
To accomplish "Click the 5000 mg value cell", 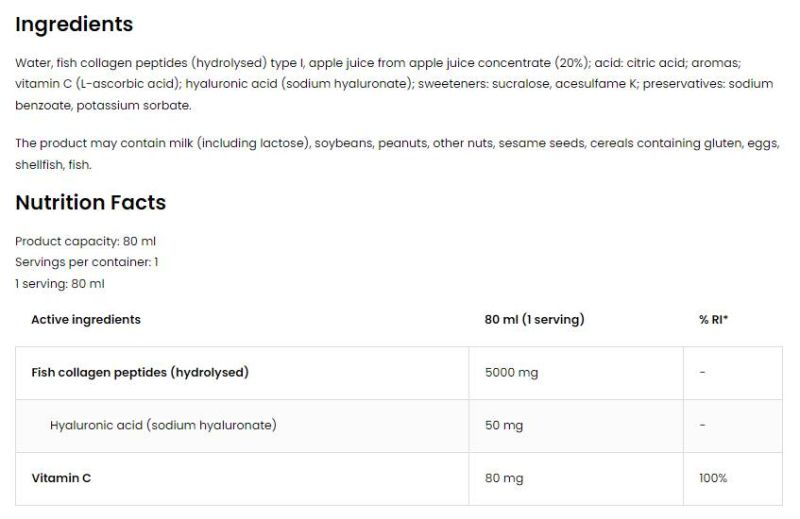I will (x=511, y=373).
